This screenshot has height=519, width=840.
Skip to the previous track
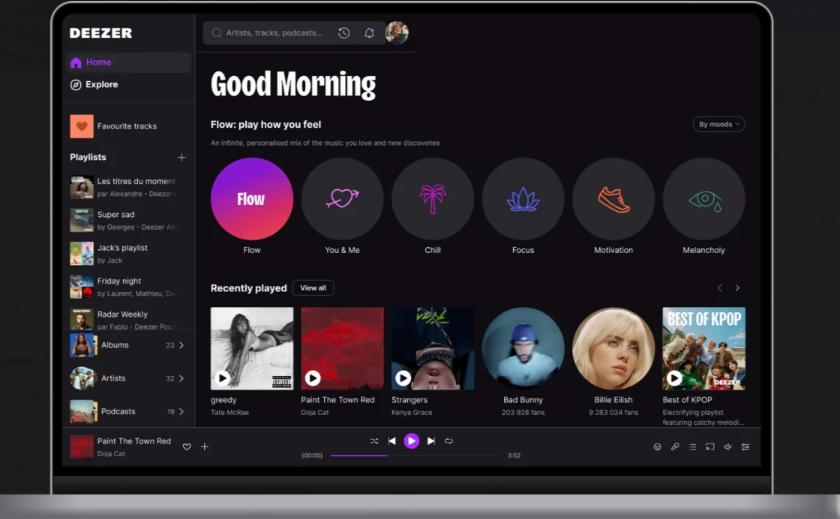pyautogui.click(x=392, y=441)
